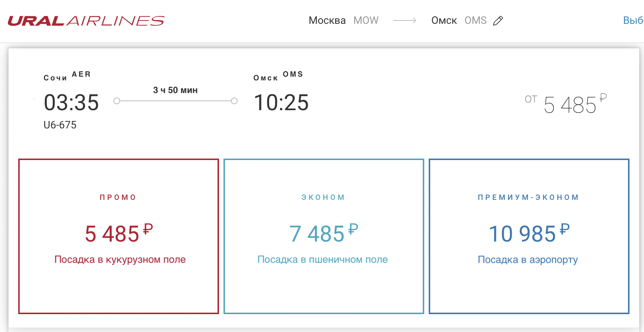Image resolution: width=644 pixels, height=332 pixels.
Task: Choose the 10 985 ₽ price
Action: click(528, 234)
